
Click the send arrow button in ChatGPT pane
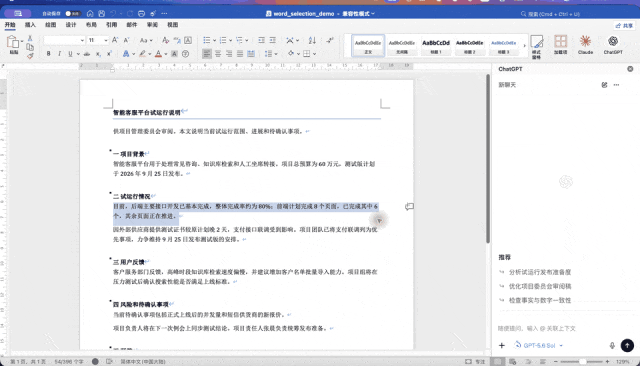pyautogui.click(x=627, y=345)
